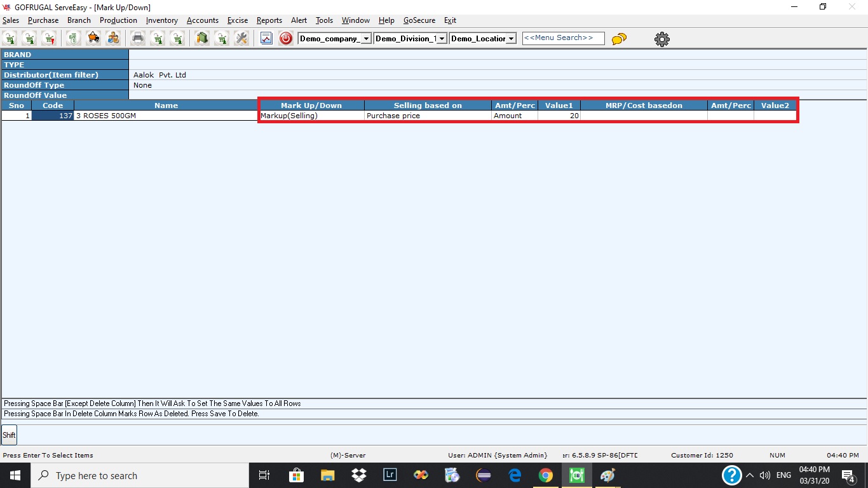Open the volume icon in system tray
Viewport: 868px width, 488px height.
(765, 475)
